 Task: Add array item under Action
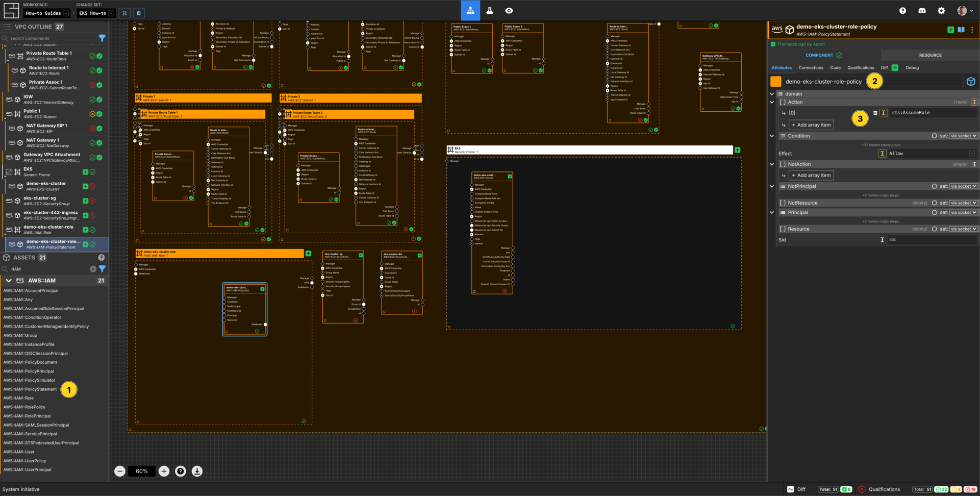point(811,125)
